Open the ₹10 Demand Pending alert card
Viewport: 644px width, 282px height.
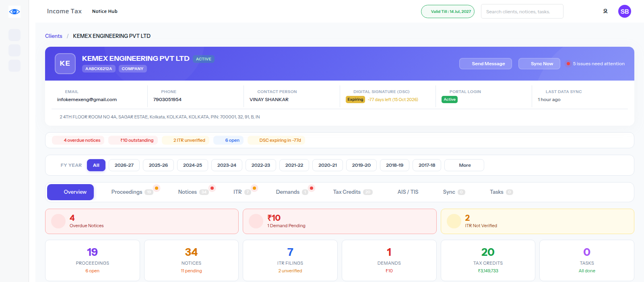[340, 221]
